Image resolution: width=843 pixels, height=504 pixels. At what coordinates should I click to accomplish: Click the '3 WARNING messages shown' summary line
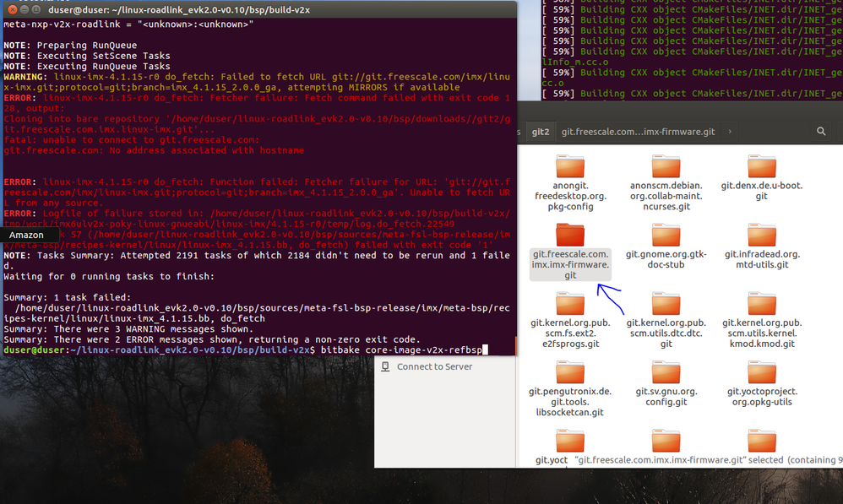pyautogui.click(x=128, y=329)
